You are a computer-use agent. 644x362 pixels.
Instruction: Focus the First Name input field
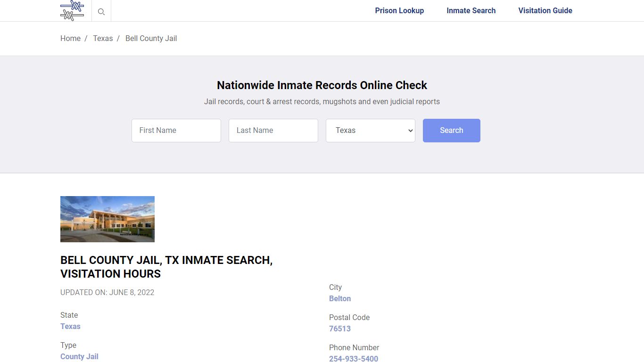(x=176, y=131)
